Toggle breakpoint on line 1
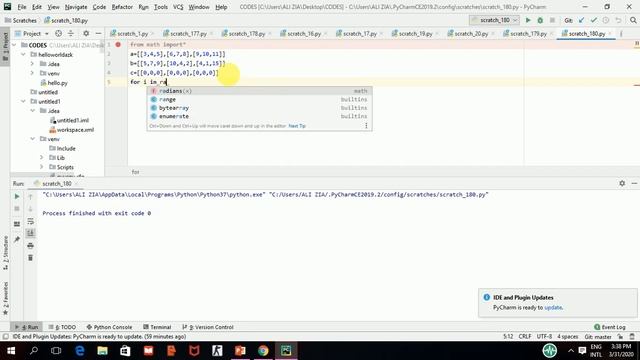 coord(118,44)
